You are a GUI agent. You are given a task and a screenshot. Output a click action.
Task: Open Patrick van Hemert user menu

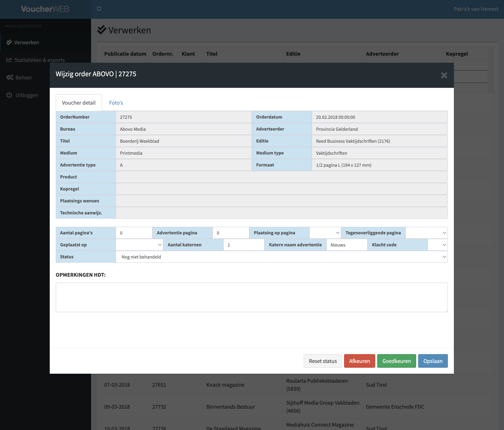(x=476, y=9)
